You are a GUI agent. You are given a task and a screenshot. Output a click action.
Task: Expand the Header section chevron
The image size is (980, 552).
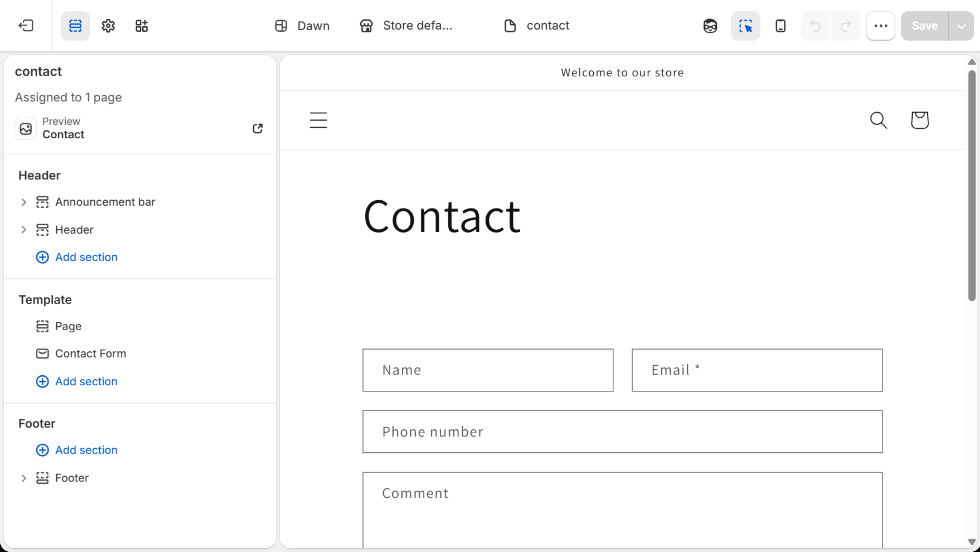click(x=24, y=230)
